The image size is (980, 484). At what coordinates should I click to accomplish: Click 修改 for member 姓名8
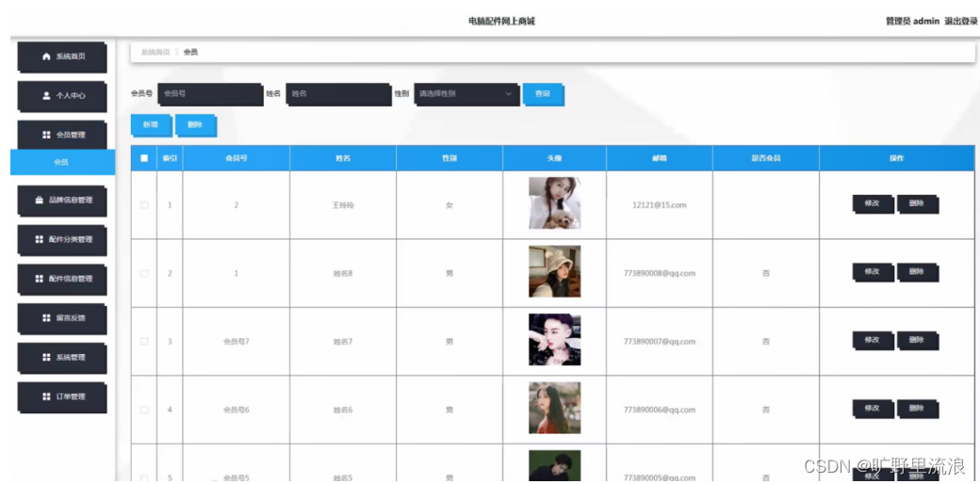873,272
